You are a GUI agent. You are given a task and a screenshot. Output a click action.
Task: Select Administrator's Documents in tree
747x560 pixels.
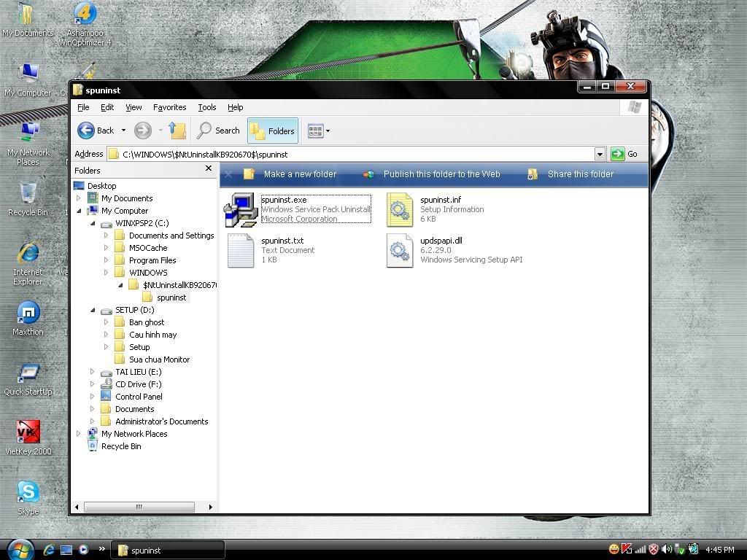tap(161, 421)
